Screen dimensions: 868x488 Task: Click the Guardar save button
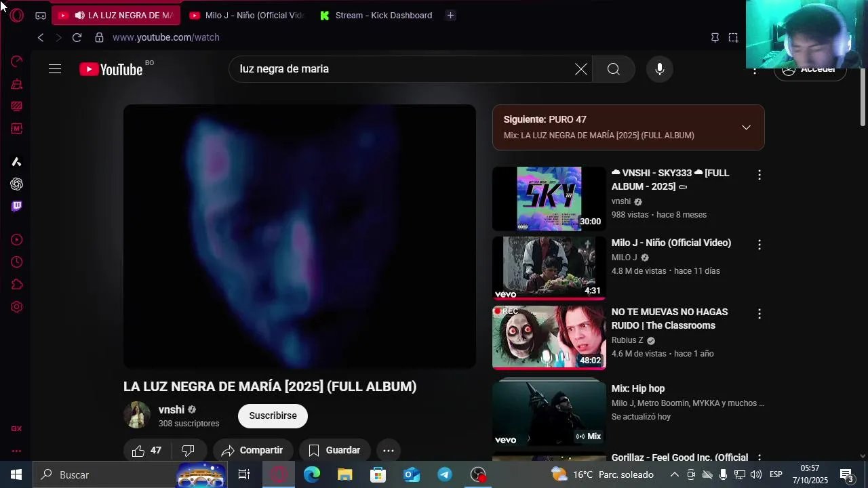335,451
